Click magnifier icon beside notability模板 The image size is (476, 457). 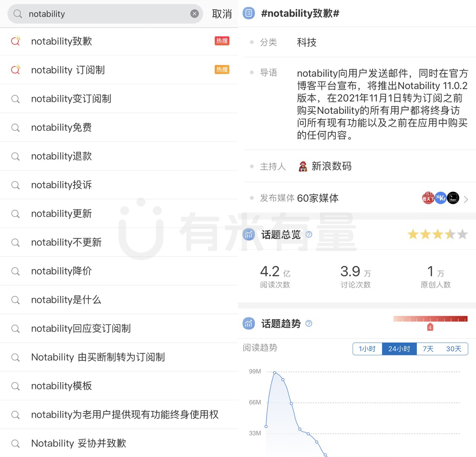coord(16,386)
